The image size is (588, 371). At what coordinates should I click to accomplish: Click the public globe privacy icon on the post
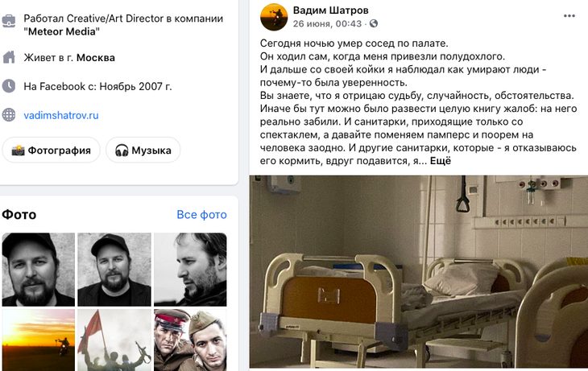[x=374, y=23]
